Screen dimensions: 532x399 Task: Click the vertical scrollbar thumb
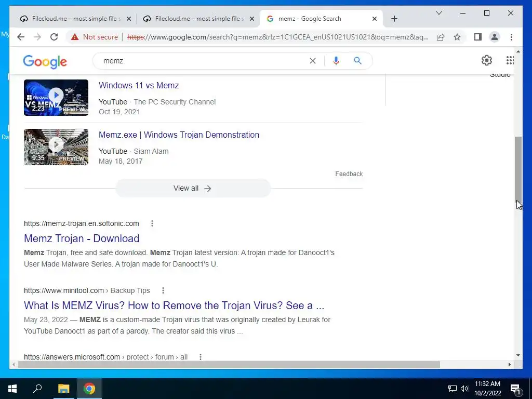tap(518, 169)
